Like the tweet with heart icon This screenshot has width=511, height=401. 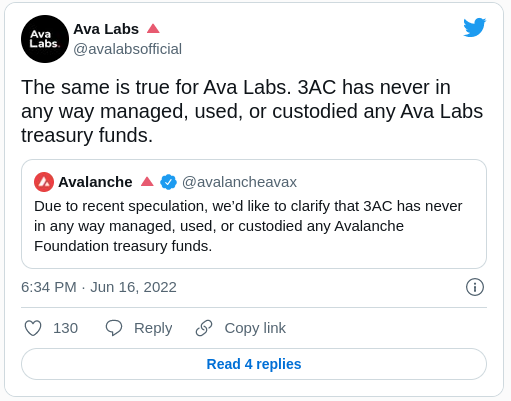tap(33, 328)
